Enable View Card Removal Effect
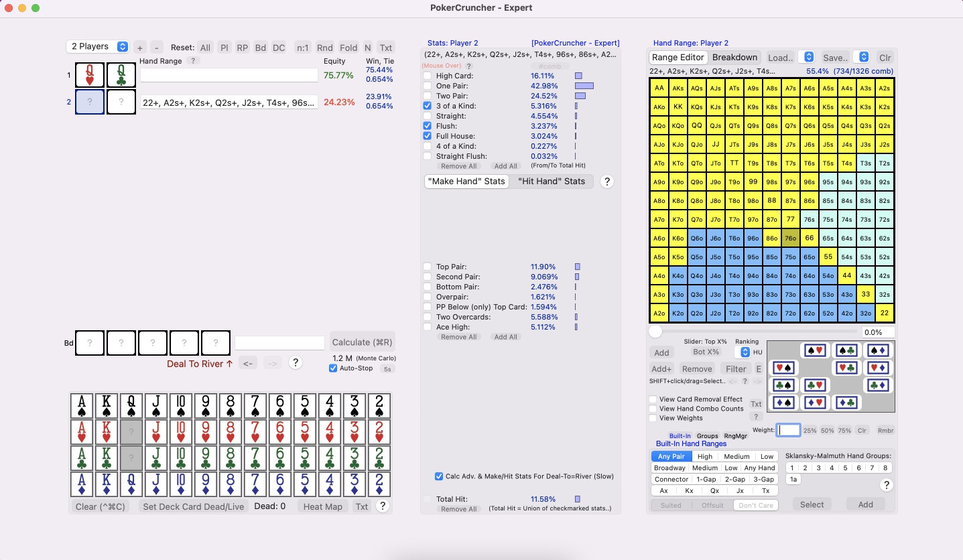The width and height of the screenshot is (963, 560). click(653, 399)
